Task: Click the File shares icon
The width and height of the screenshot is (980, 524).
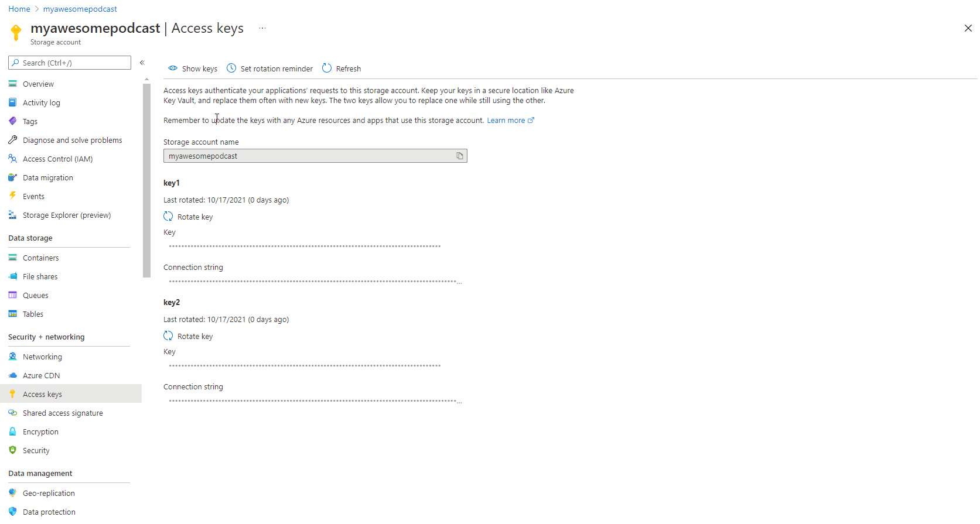Action: tap(12, 276)
